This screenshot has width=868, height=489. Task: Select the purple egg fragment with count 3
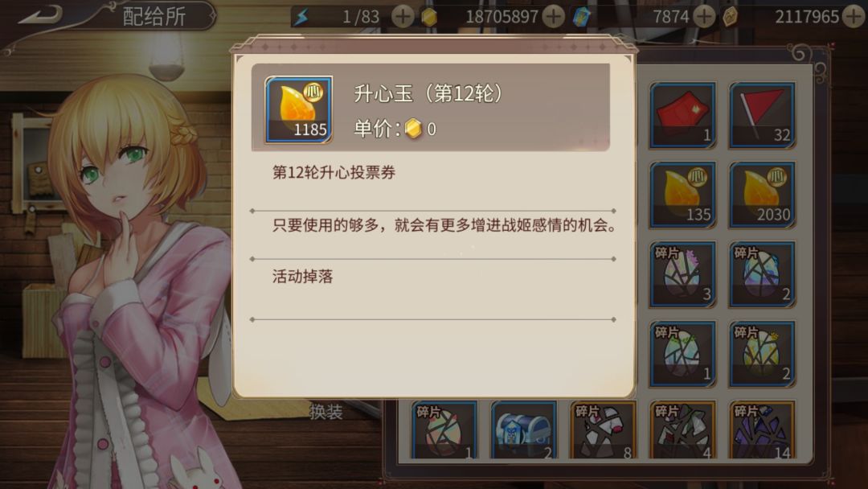(x=682, y=274)
